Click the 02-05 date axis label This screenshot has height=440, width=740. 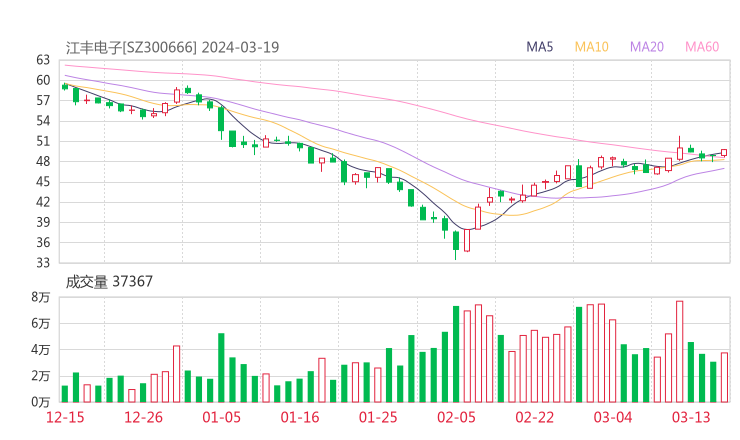click(456, 417)
